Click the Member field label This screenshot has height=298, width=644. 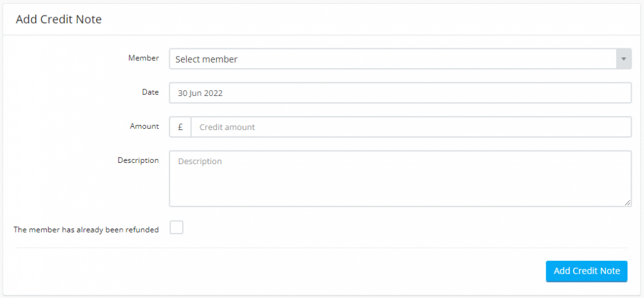[x=144, y=58]
